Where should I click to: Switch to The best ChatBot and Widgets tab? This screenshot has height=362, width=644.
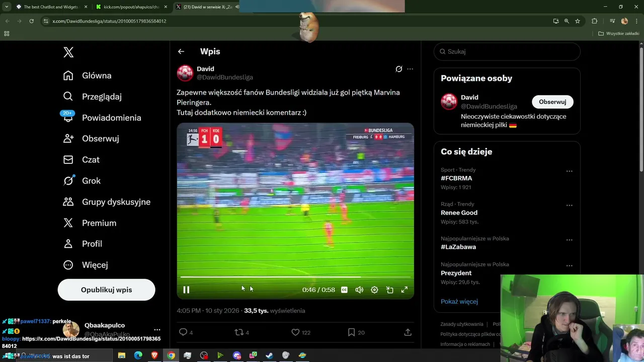[x=50, y=7]
